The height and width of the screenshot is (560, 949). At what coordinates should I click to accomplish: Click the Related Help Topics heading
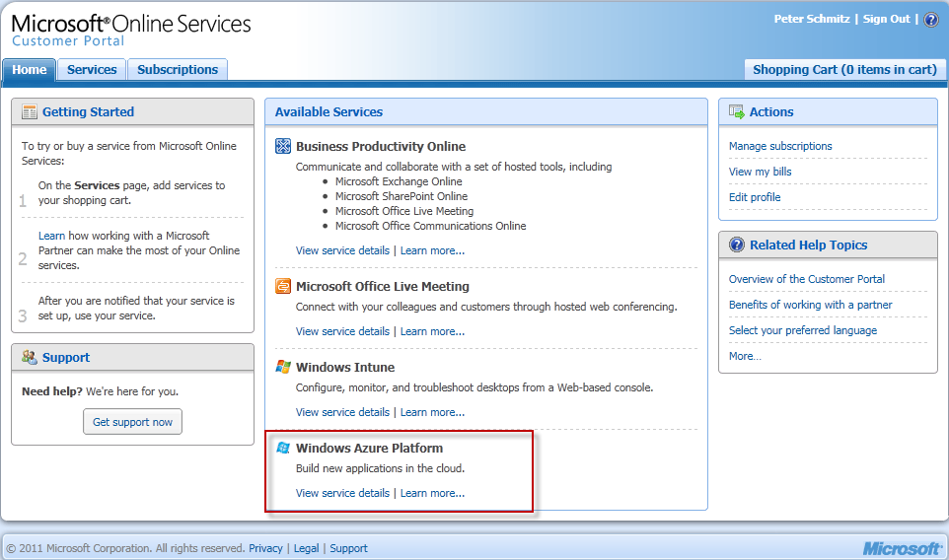coord(809,245)
